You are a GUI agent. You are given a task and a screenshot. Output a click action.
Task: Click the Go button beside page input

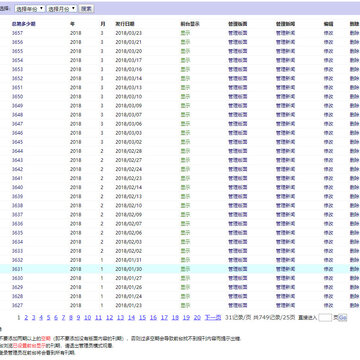point(343,318)
